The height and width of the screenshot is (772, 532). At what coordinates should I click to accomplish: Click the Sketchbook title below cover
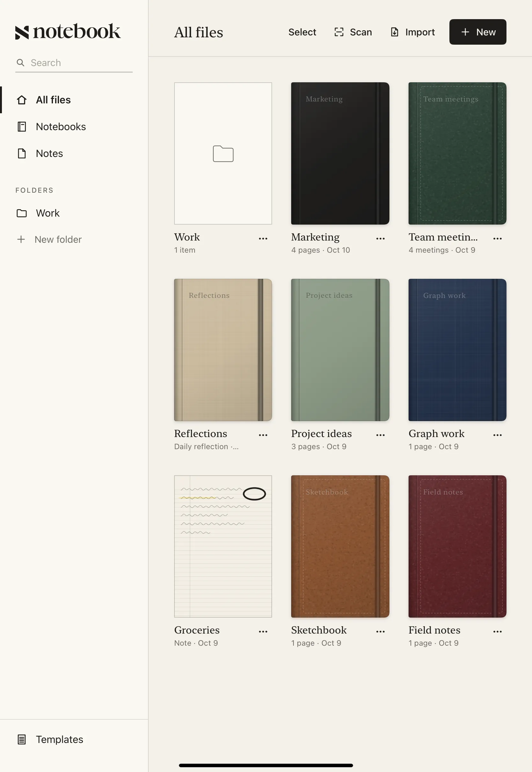point(319,630)
